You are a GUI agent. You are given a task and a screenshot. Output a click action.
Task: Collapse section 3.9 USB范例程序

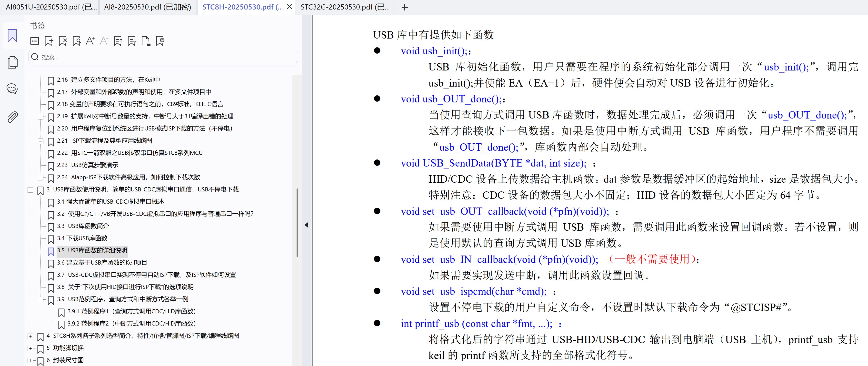point(41,300)
